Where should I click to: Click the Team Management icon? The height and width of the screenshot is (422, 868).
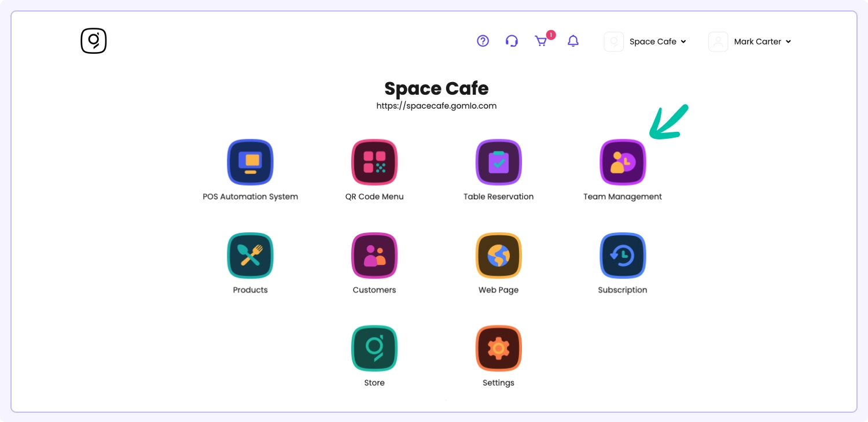pos(623,162)
